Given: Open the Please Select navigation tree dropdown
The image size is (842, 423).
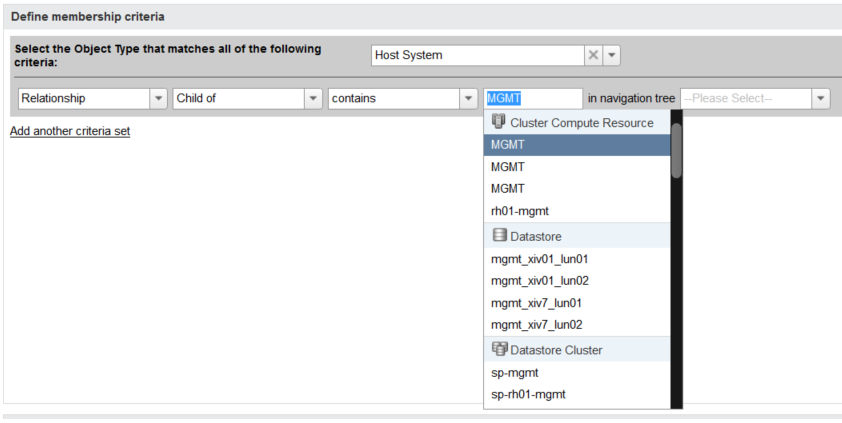Looking at the screenshot, I should point(820,98).
